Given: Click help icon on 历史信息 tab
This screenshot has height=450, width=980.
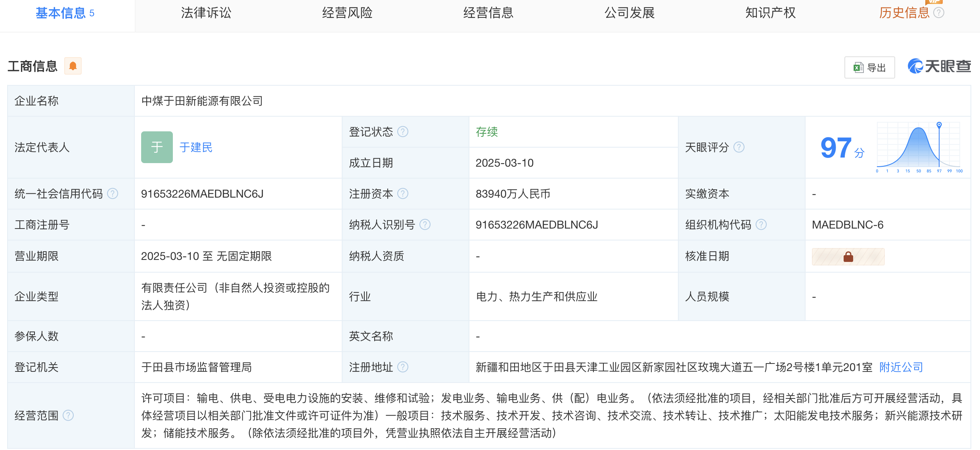Looking at the screenshot, I should coord(939,13).
